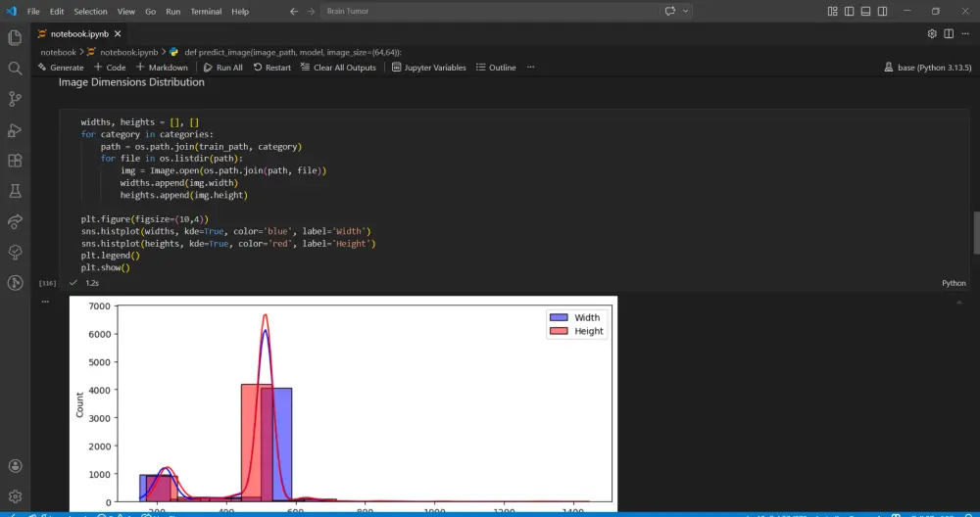Open the notebook toolbar overflow ellipsis
The image size is (980, 517).
[530, 68]
